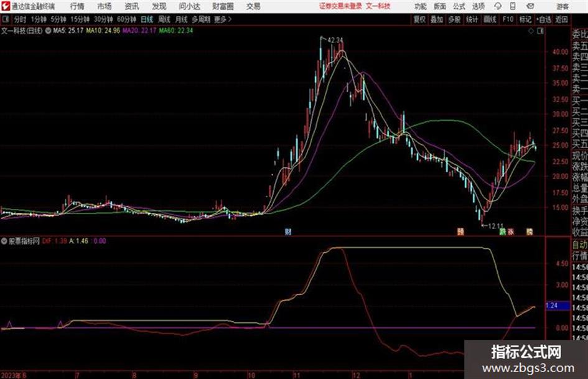Screen dimensions: 588x379
Task: Add stock via the 自选 button
Action: (544, 19)
